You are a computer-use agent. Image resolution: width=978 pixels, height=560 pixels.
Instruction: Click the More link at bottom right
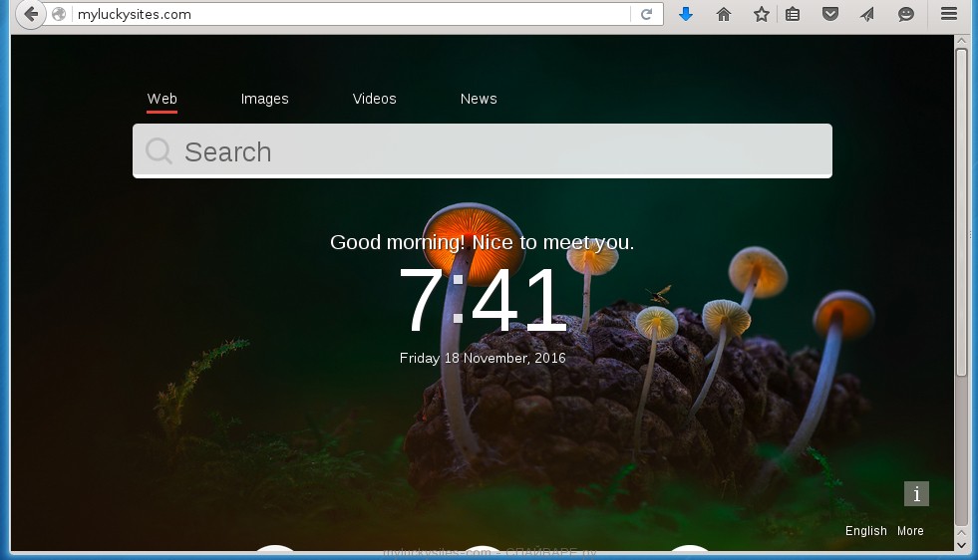click(x=910, y=531)
